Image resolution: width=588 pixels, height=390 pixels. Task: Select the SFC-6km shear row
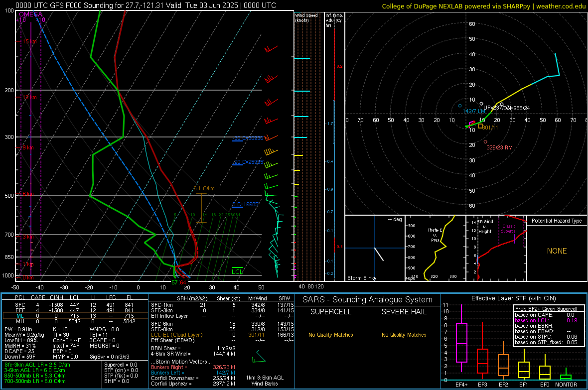222,324
